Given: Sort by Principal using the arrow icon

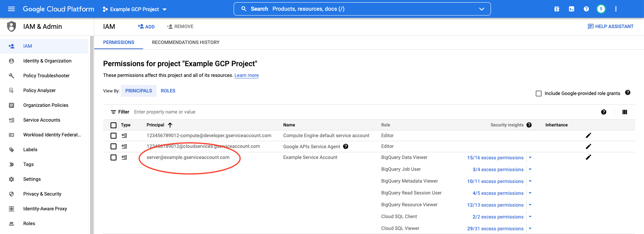Looking at the screenshot, I should (x=170, y=125).
